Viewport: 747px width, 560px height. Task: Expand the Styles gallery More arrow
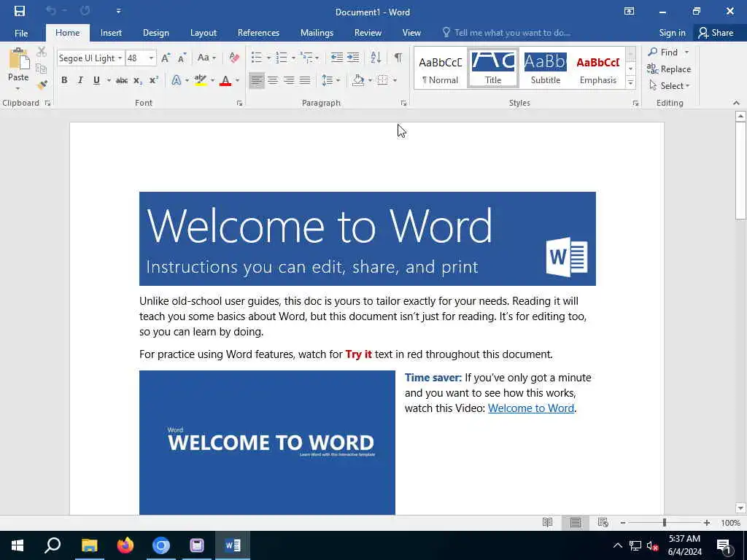tap(630, 83)
